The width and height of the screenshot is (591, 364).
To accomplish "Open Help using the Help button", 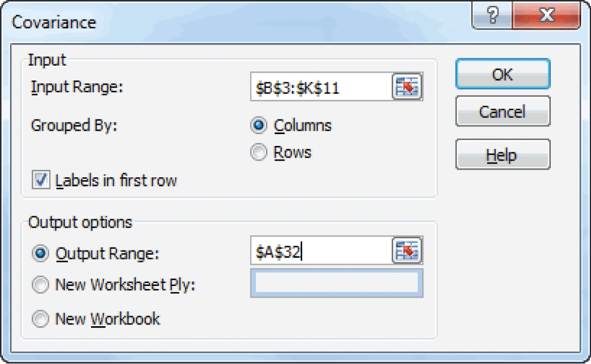I will pyautogui.click(x=502, y=155).
